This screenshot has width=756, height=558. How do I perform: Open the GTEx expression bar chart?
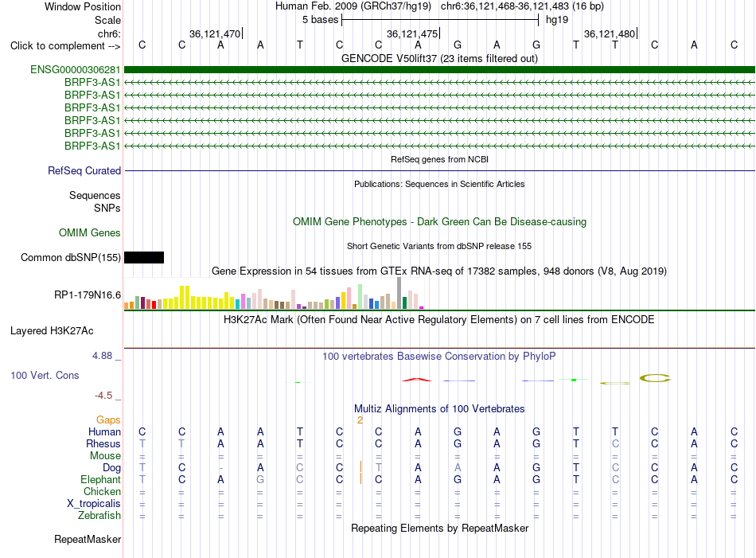pyautogui.click(x=274, y=293)
